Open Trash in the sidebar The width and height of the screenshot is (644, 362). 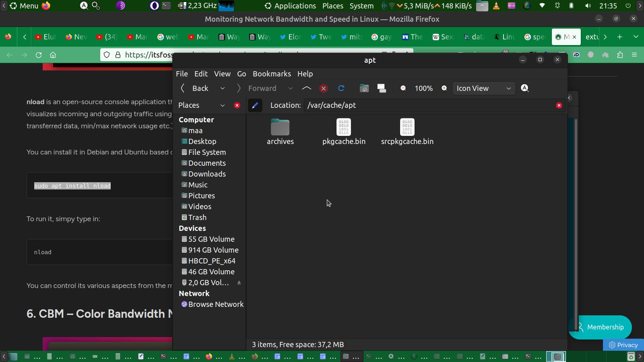(194, 218)
